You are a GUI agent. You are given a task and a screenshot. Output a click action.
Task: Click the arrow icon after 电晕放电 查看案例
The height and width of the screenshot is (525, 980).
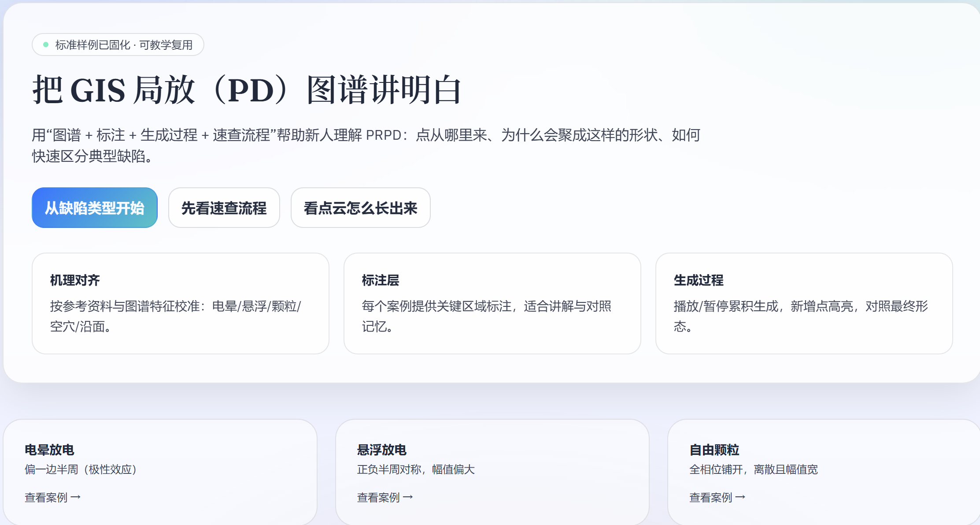pyautogui.click(x=76, y=497)
